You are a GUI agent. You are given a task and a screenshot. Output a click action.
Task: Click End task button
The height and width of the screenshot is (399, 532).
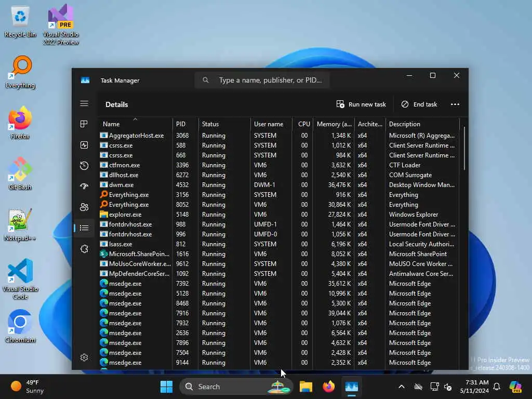[x=419, y=104]
